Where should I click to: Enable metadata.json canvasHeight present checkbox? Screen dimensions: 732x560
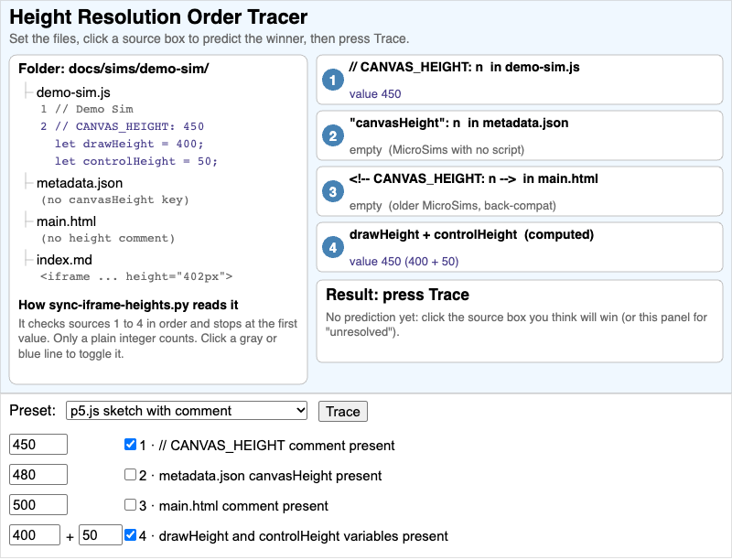130,475
